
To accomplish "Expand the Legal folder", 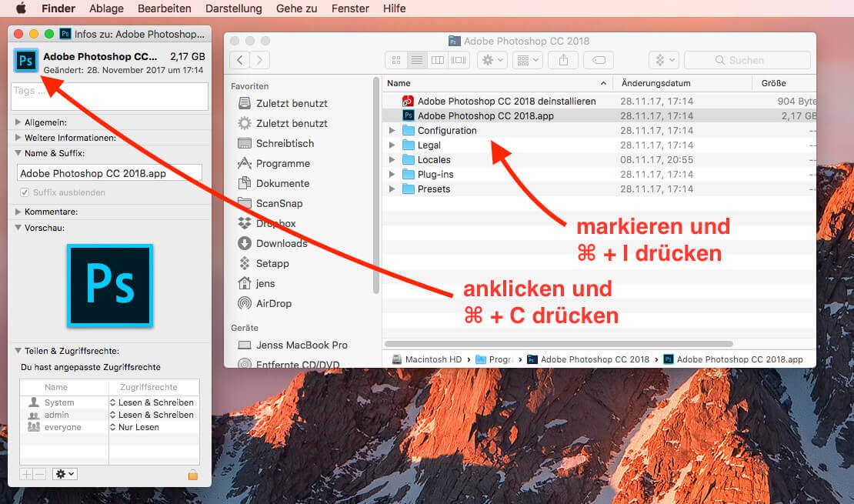I will (392, 145).
